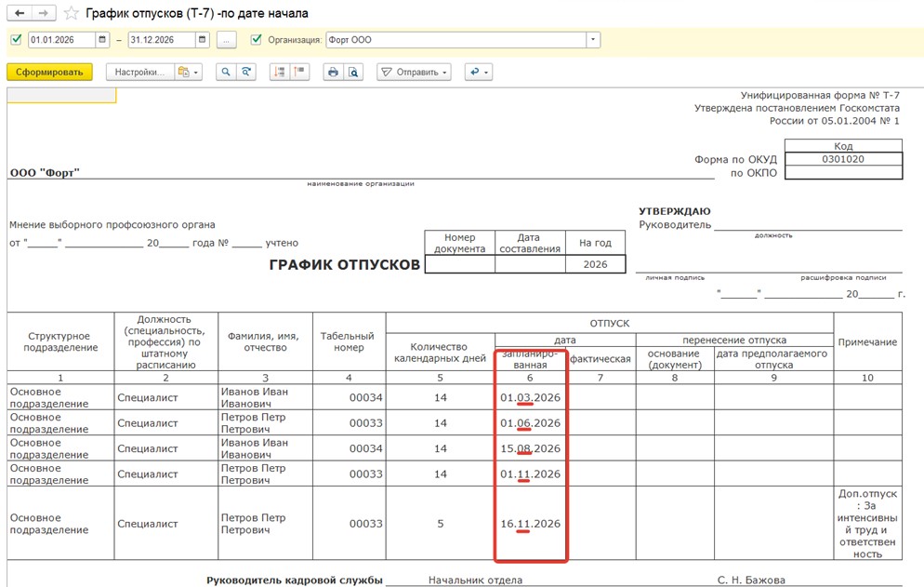Viewport: 924px width, 587px height.
Task: Select the cell with date 15.08.2026
Action: [x=530, y=448]
